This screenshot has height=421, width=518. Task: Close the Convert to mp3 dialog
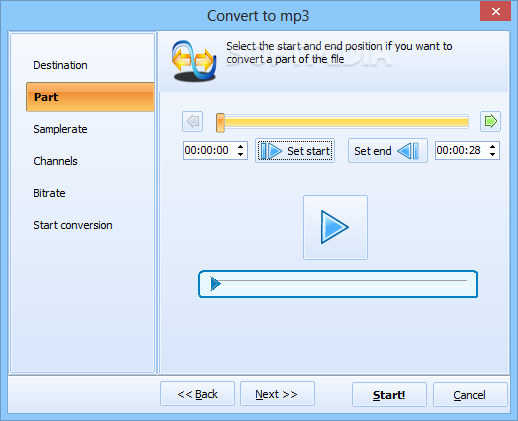coord(495,11)
